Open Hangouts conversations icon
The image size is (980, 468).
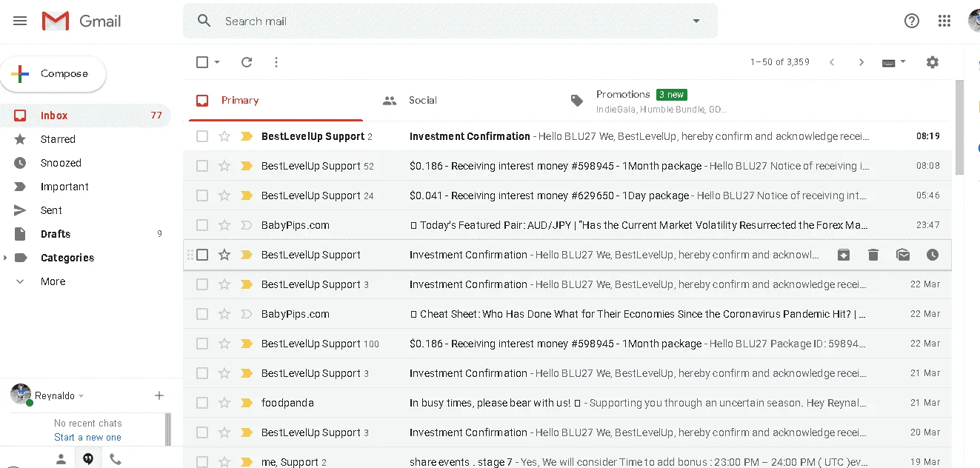pos(88,459)
